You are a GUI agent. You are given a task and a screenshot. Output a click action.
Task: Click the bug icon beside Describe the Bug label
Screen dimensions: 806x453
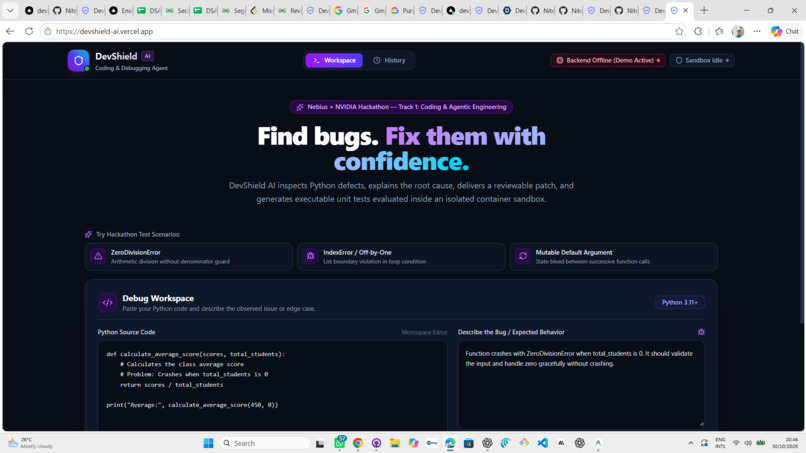pos(701,332)
